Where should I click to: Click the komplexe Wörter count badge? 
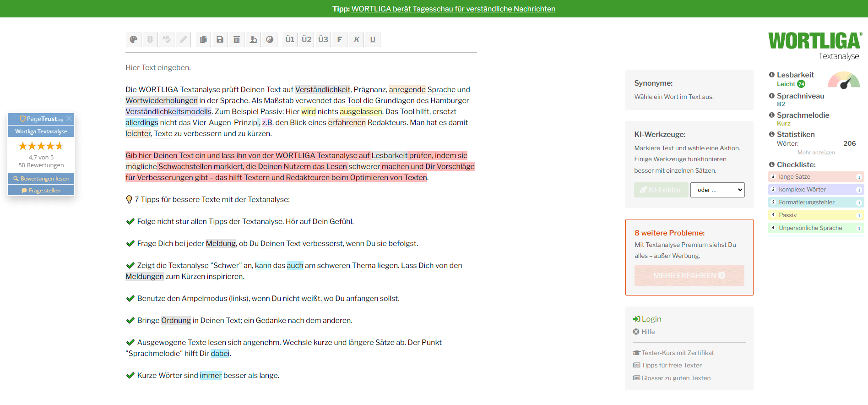click(859, 190)
